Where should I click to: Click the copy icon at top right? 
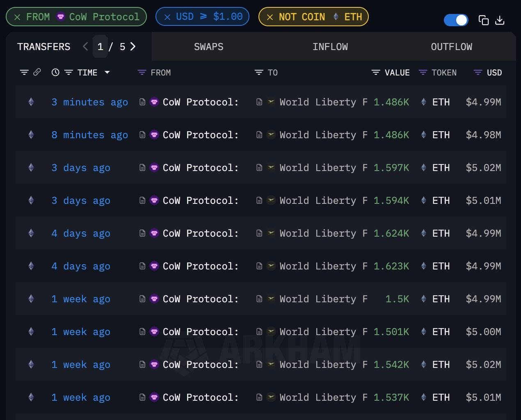click(x=484, y=20)
